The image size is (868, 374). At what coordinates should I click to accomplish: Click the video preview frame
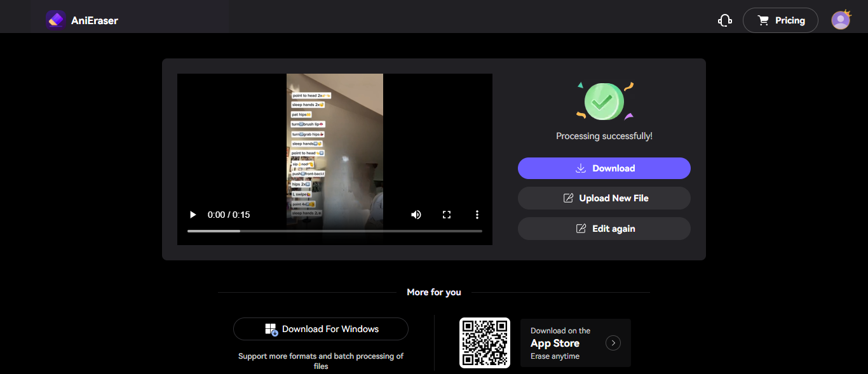(x=335, y=159)
